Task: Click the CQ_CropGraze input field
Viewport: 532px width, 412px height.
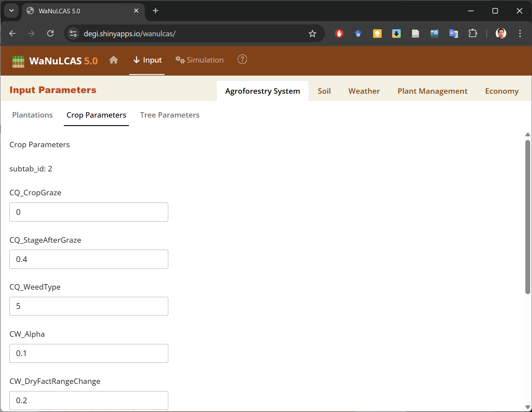Action: click(x=89, y=212)
